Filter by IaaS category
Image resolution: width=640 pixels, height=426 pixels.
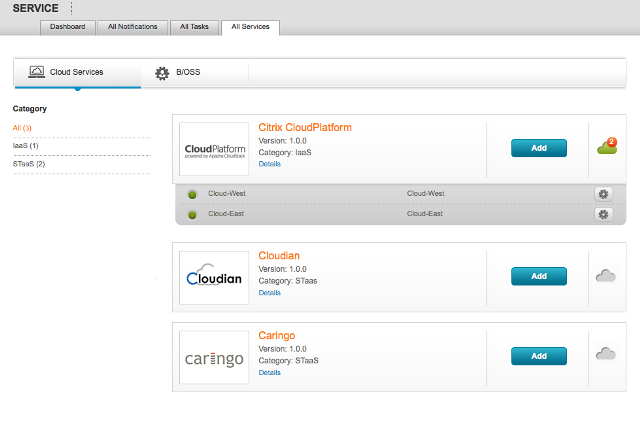[x=25, y=145]
